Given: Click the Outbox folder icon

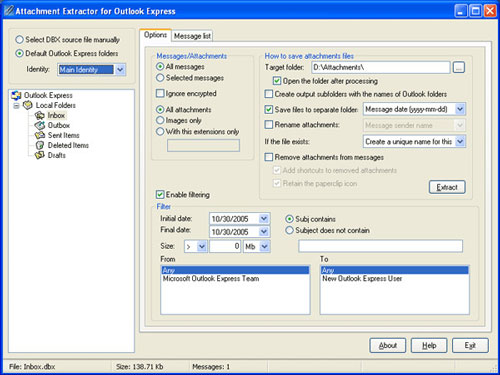Looking at the screenshot, I should 40,125.
